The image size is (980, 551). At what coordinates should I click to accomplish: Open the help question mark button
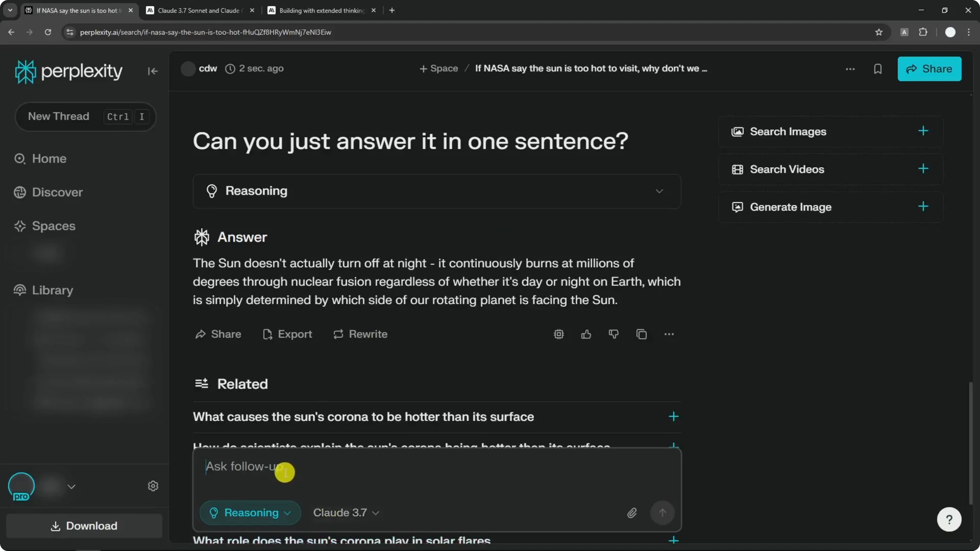(949, 519)
